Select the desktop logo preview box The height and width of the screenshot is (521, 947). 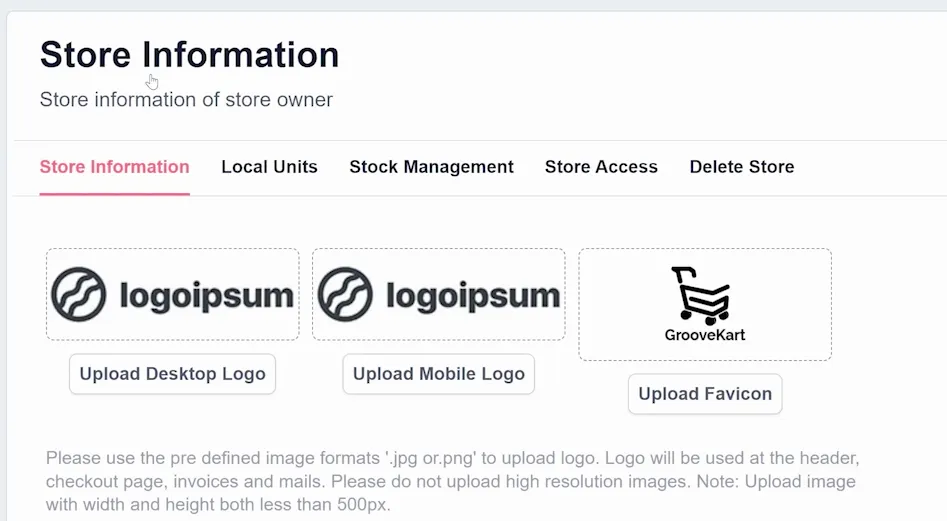click(x=173, y=294)
